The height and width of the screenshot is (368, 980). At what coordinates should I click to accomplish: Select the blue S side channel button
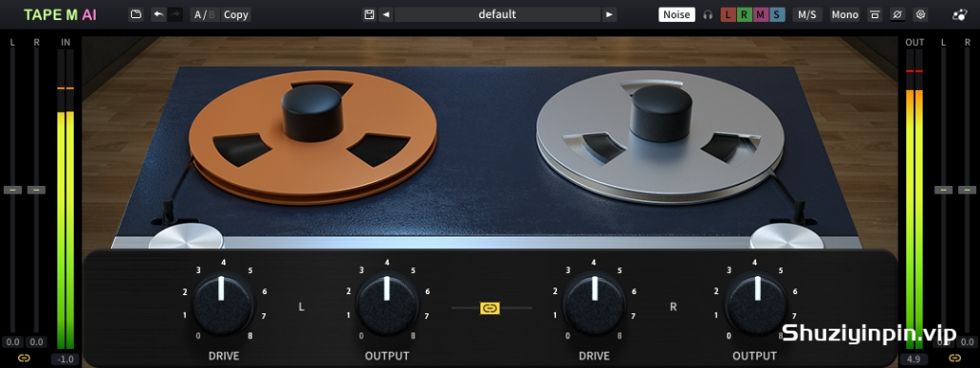tap(777, 14)
